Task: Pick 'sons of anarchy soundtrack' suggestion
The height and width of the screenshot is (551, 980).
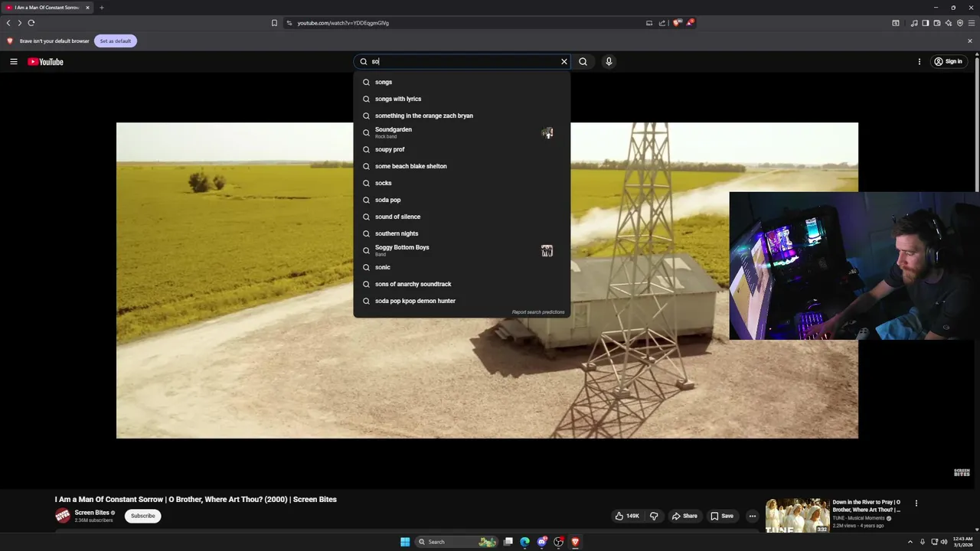Action: [x=462, y=284]
